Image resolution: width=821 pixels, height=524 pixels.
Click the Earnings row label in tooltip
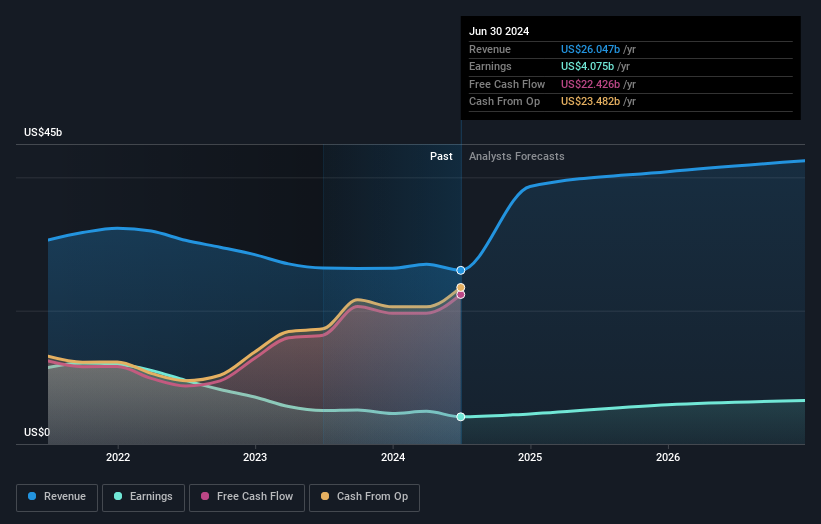tap(490, 66)
